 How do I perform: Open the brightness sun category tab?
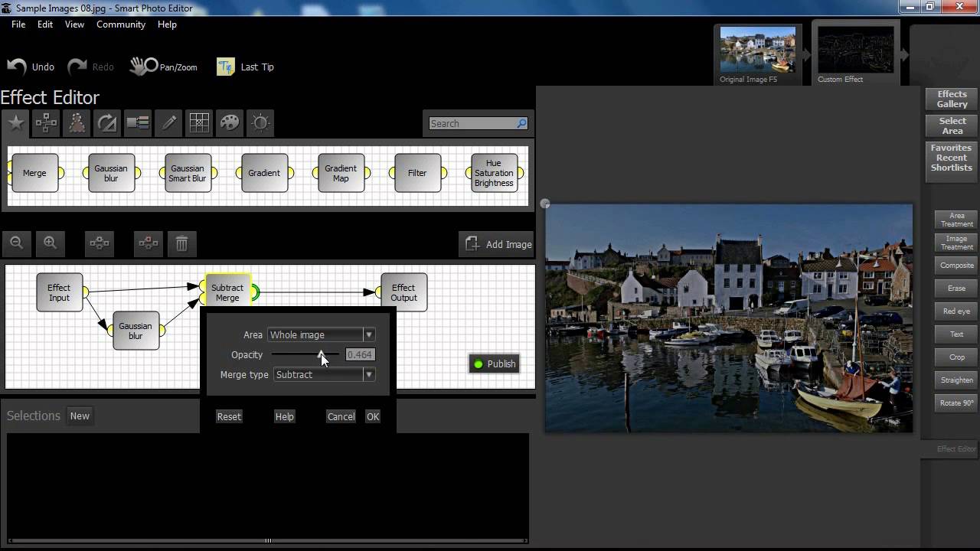(260, 122)
